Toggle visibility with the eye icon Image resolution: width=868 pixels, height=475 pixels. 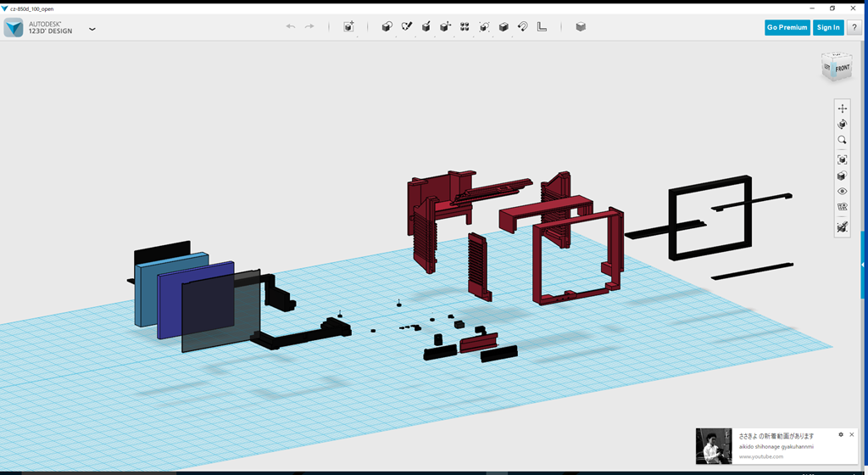pos(842,192)
